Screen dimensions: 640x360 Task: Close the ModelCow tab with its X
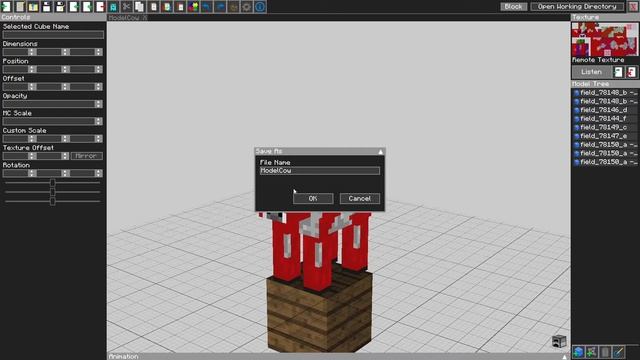[145, 18]
